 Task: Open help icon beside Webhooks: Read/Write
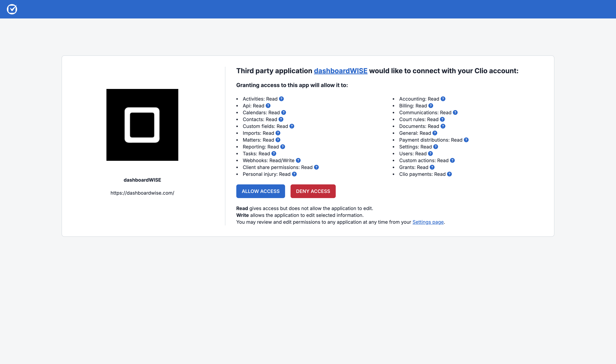[298, 160]
